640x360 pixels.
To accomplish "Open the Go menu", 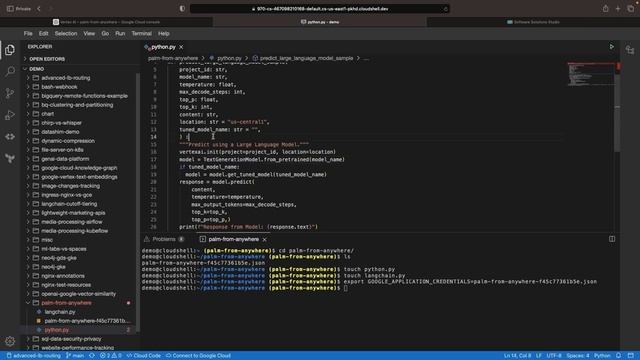I will click(105, 33).
